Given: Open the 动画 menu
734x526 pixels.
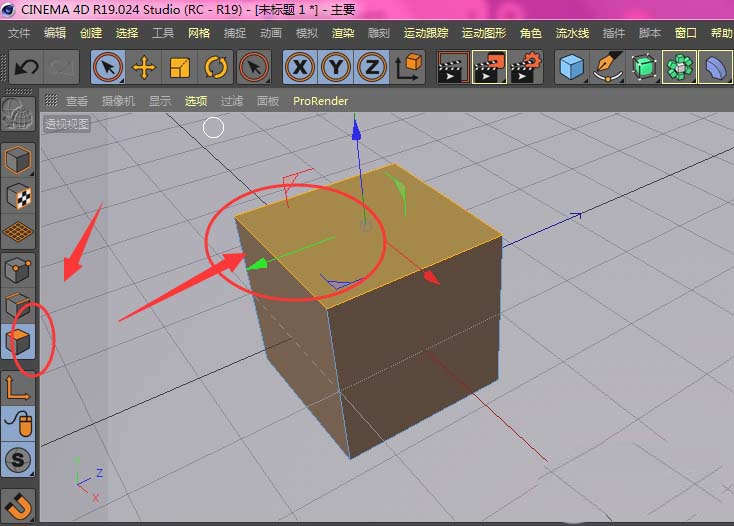Looking at the screenshot, I should click(271, 33).
